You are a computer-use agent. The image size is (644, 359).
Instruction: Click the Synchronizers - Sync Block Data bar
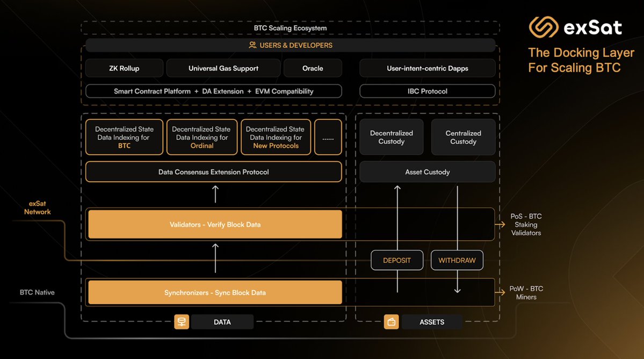(x=214, y=292)
